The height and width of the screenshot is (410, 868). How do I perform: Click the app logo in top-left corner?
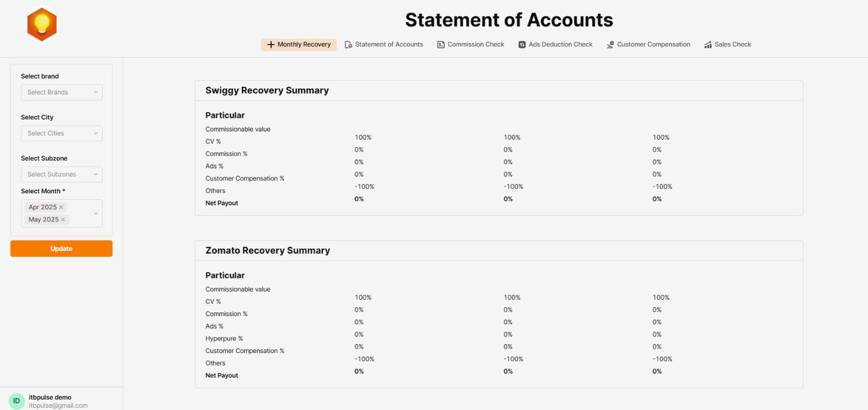tap(42, 24)
